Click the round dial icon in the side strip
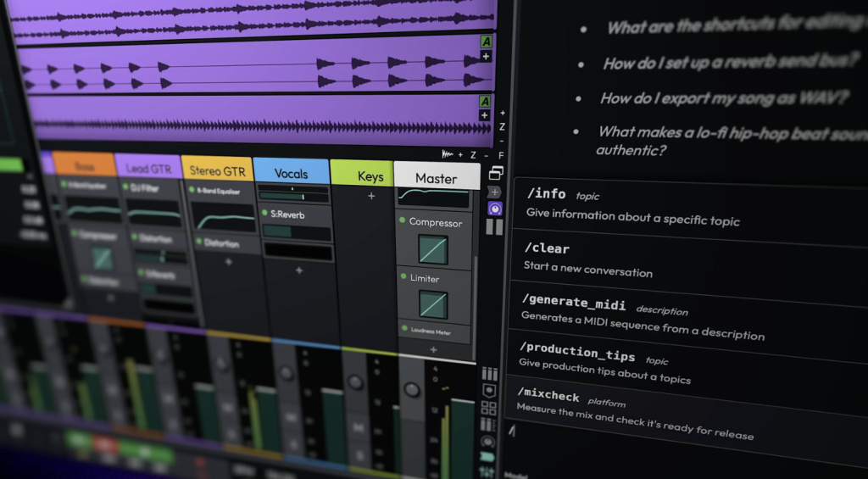Screen dimensions: 868x479 488,442
